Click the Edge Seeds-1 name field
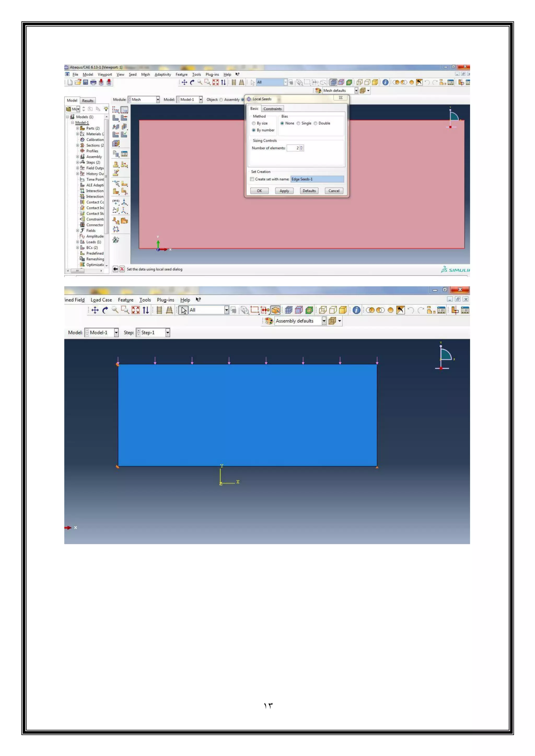Screen dimensions: 535x756 317,179
